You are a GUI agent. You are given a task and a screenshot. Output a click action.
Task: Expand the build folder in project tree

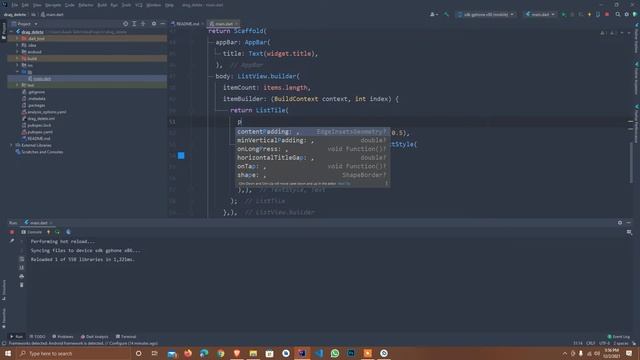tap(17, 58)
